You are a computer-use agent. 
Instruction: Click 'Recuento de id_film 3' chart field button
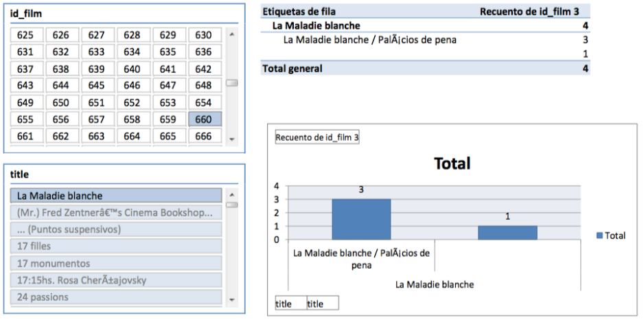tap(317, 137)
